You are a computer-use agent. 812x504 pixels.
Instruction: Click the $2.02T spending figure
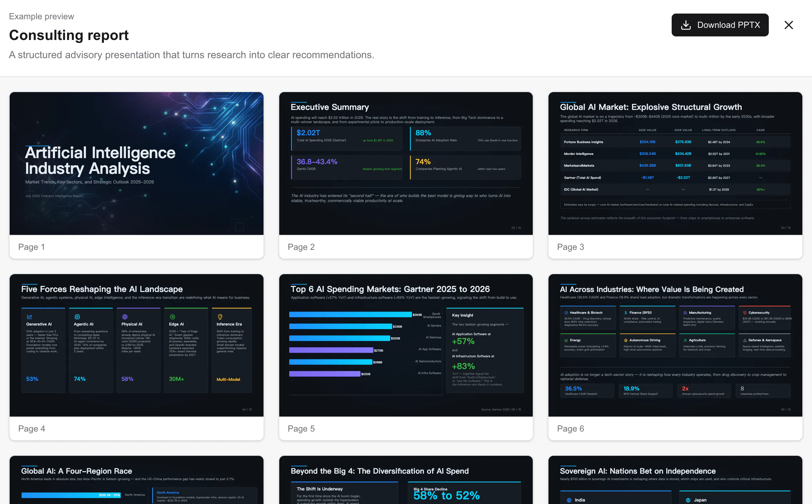pos(309,133)
